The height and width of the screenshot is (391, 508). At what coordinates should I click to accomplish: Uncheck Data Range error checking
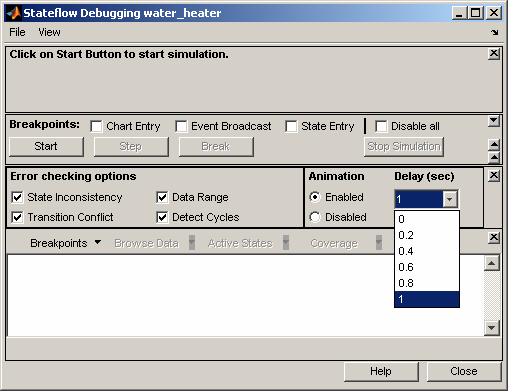[x=162, y=197]
